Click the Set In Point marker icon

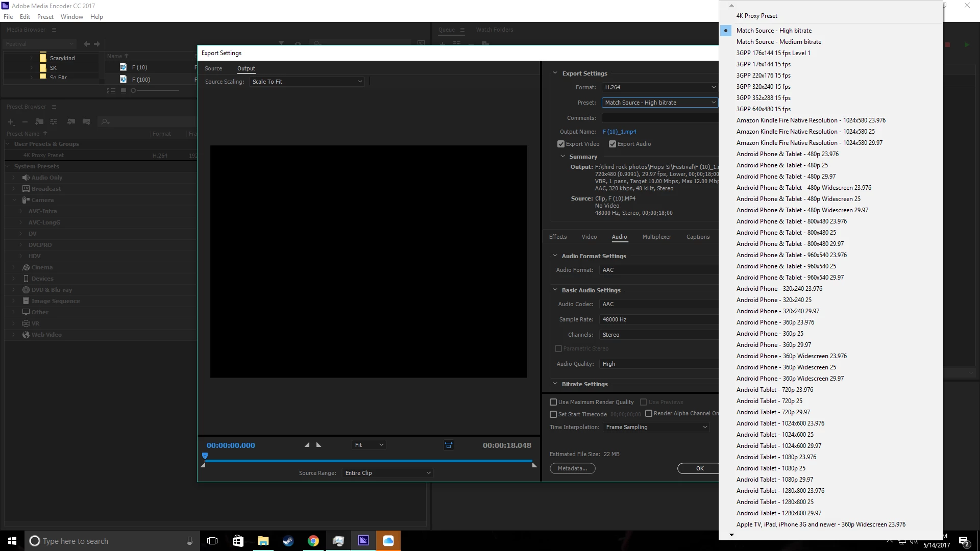click(307, 445)
